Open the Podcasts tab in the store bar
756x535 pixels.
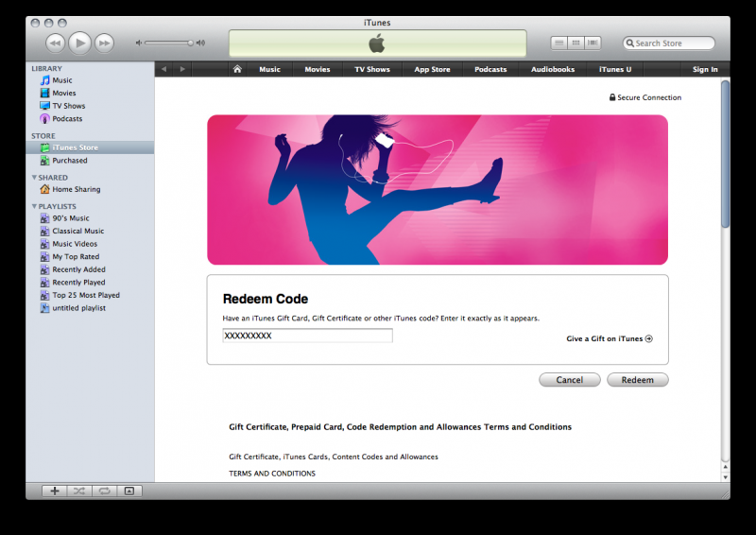[x=490, y=69]
